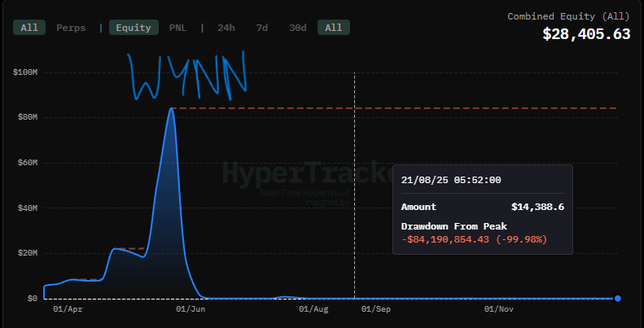Viewport: 644px width, 328px height.
Task: Set time range to 24h
Action: click(x=226, y=28)
